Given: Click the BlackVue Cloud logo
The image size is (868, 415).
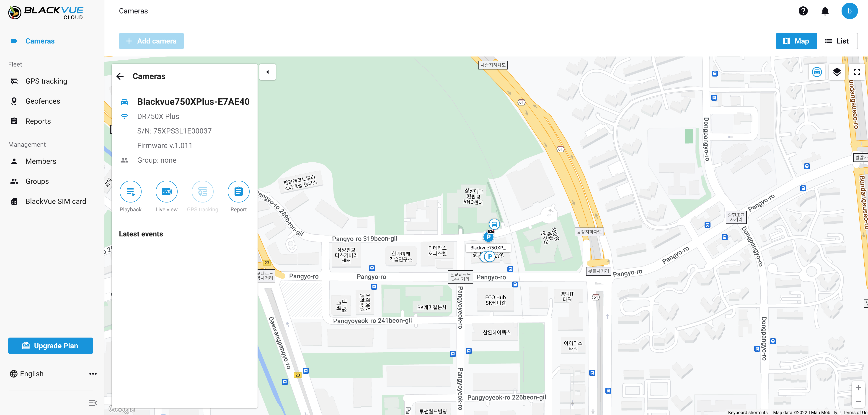Looking at the screenshot, I should click(x=46, y=13).
